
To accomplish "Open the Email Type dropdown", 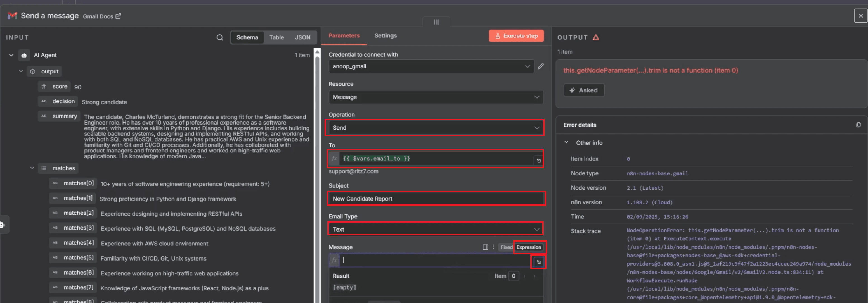I will click(x=436, y=229).
